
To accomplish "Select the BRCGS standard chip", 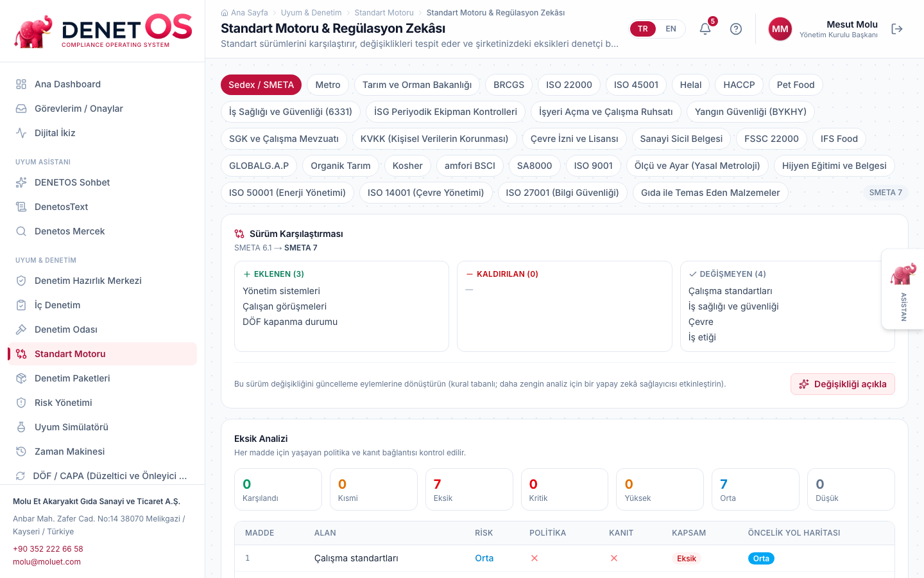I will [x=509, y=85].
